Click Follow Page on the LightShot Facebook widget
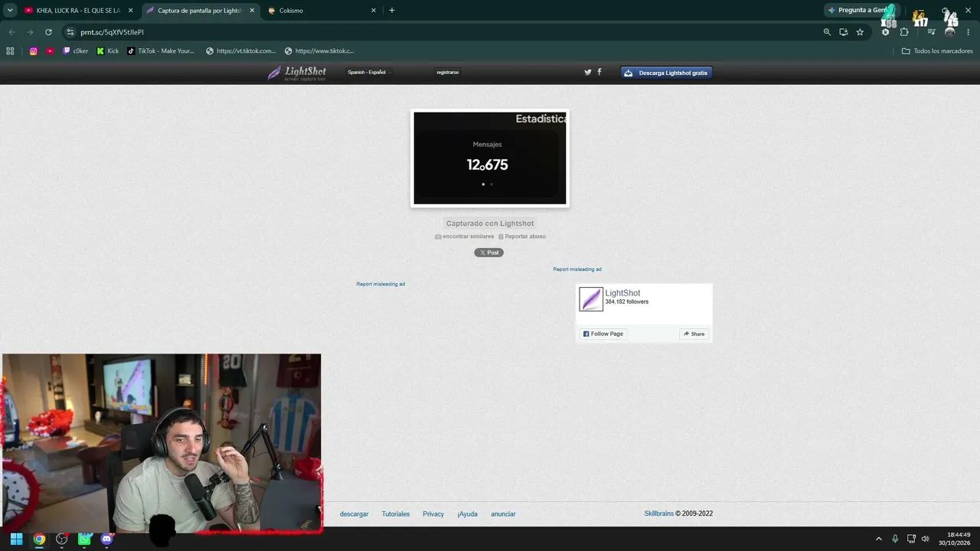This screenshot has width=980, height=551. [x=603, y=334]
